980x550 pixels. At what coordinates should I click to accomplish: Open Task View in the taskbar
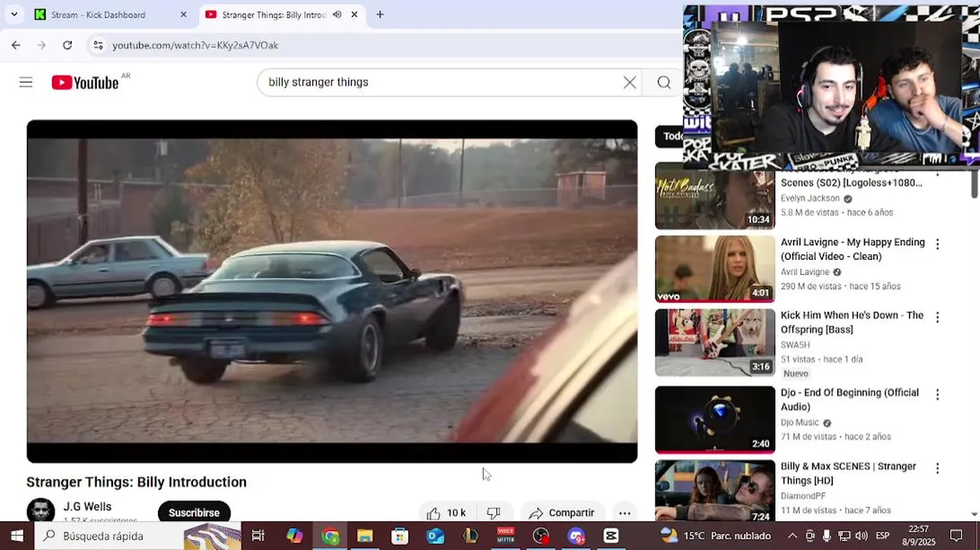click(258, 535)
